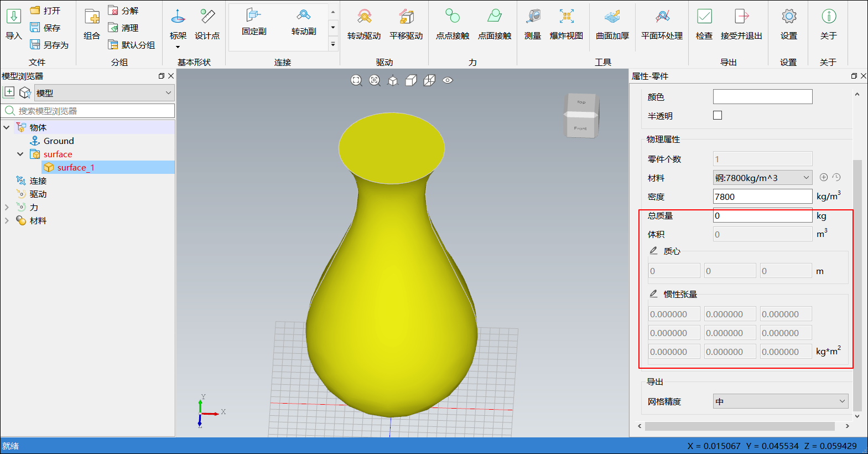Collapse the 物体 tree node
Viewport: 868px width, 454px height.
click(7, 127)
